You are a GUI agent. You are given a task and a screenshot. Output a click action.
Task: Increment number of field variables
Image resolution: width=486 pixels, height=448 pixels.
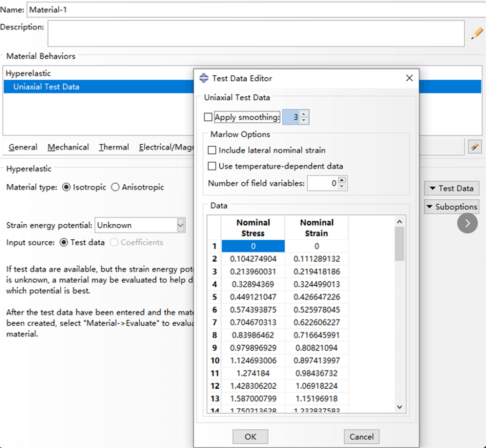pyautogui.click(x=342, y=180)
